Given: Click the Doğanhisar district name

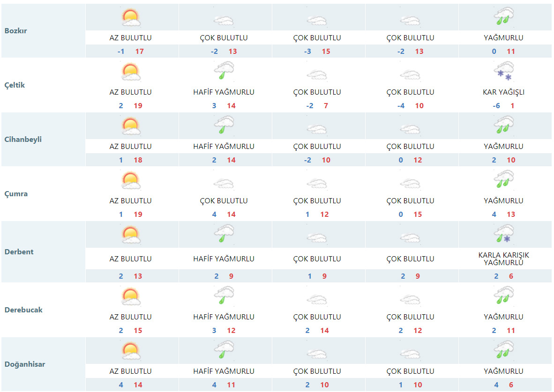Looking at the screenshot, I should pos(25,364).
